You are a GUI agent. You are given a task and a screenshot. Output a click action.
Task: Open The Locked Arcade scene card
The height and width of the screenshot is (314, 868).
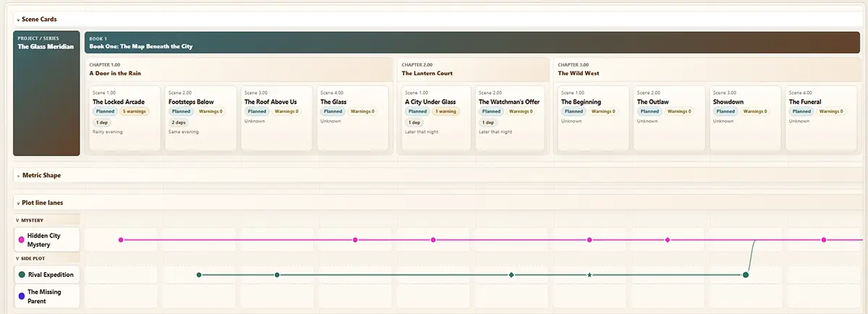[124, 118]
